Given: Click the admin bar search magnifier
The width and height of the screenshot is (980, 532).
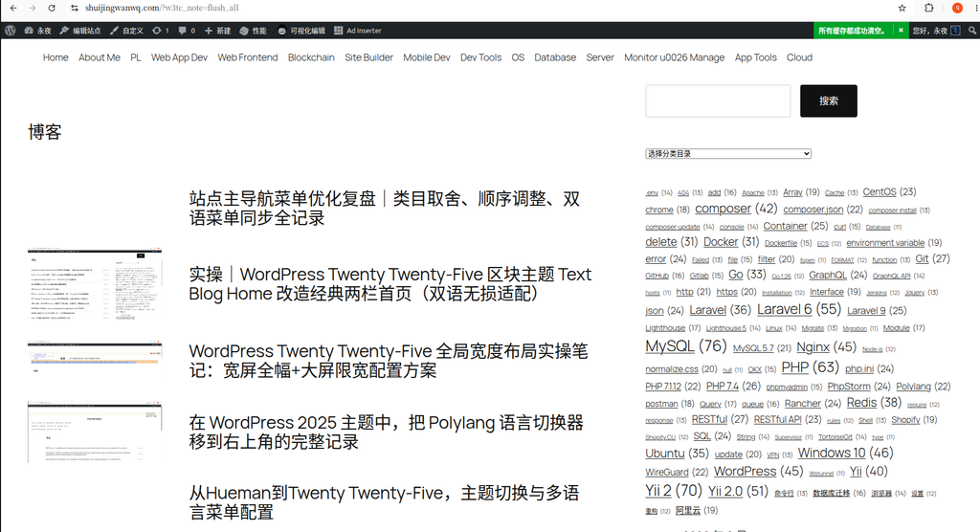Looking at the screenshot, I should click(x=972, y=30).
